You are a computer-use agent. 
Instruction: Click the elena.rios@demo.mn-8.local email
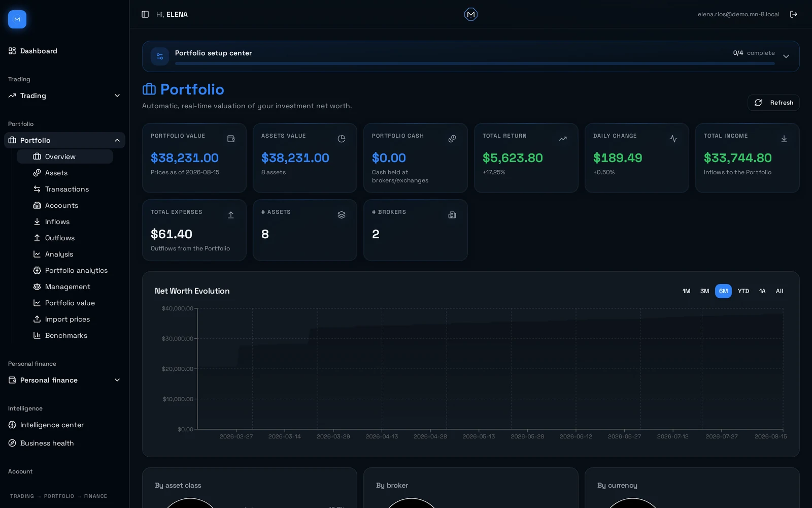(x=738, y=14)
